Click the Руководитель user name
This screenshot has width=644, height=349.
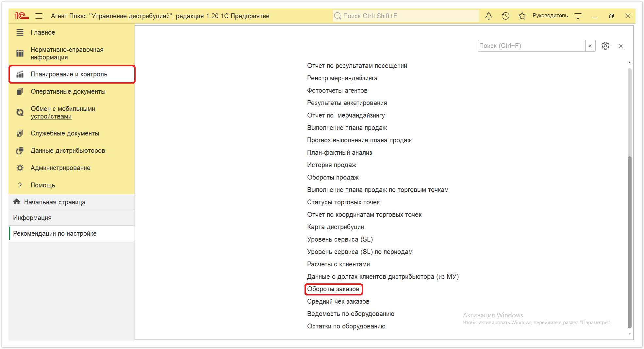[550, 16]
